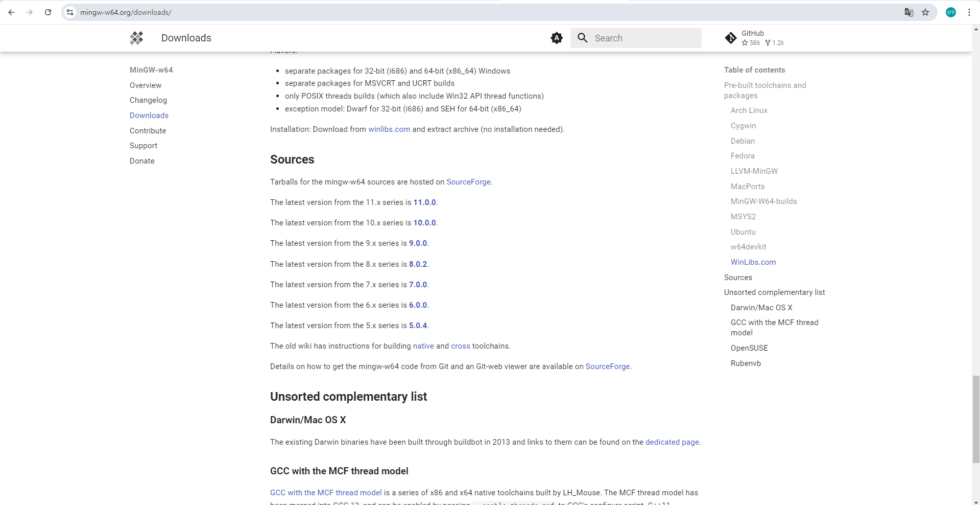Click the scrollbar down arrow
This screenshot has height=505, width=980.
(976, 501)
